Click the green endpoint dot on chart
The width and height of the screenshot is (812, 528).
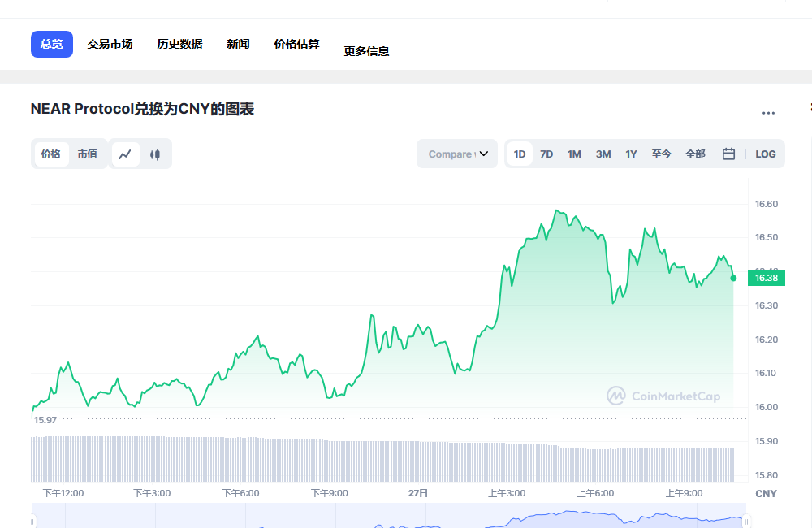click(733, 279)
